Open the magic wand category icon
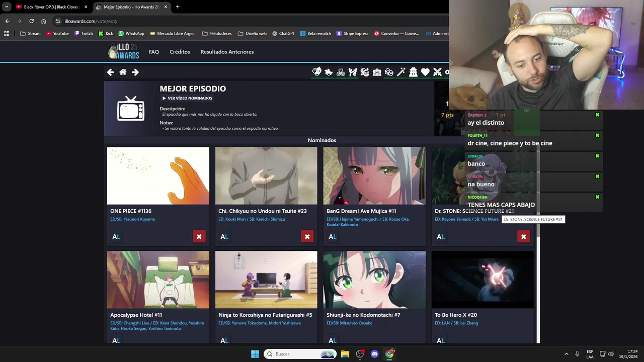 pyautogui.click(x=401, y=72)
